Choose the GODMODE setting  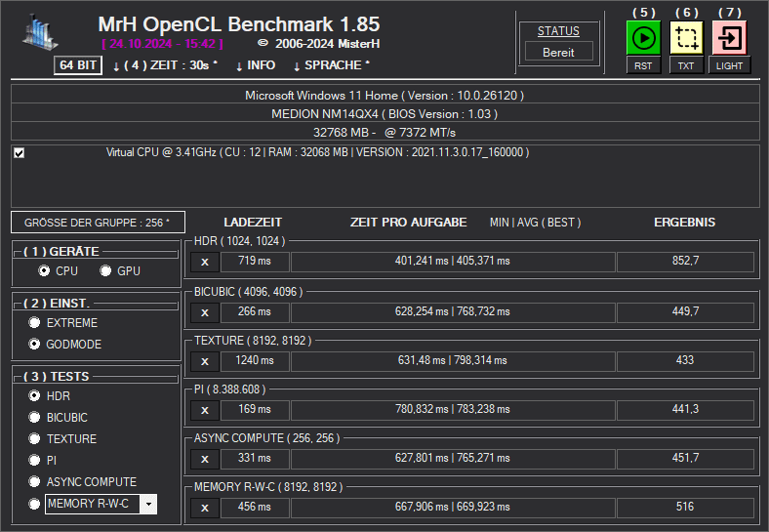[34, 344]
